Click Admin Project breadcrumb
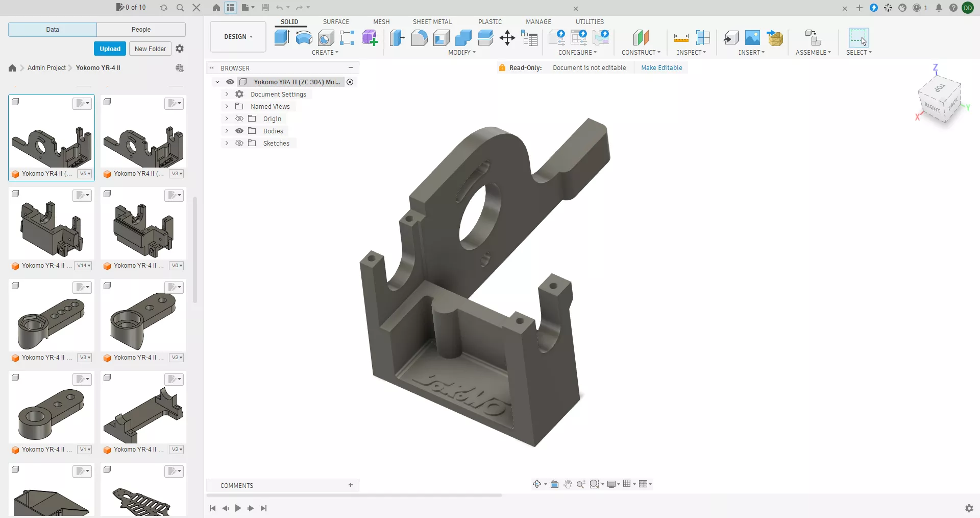This screenshot has height=518, width=980. pyautogui.click(x=46, y=68)
